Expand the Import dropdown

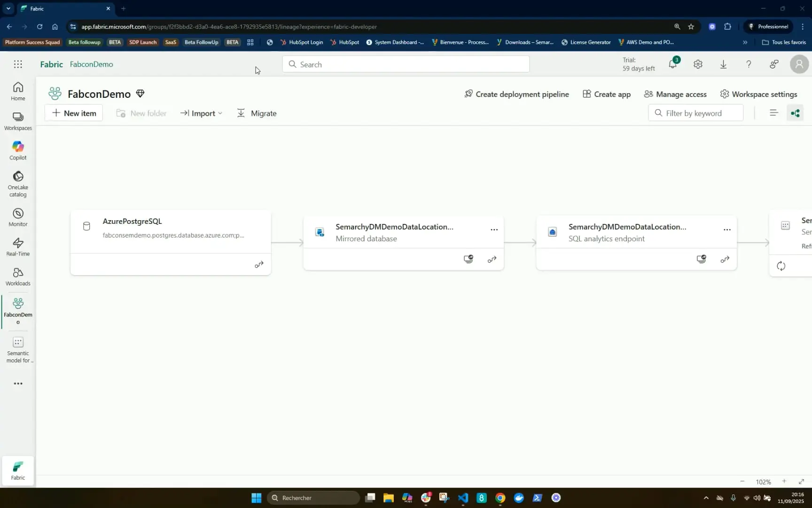(x=202, y=113)
